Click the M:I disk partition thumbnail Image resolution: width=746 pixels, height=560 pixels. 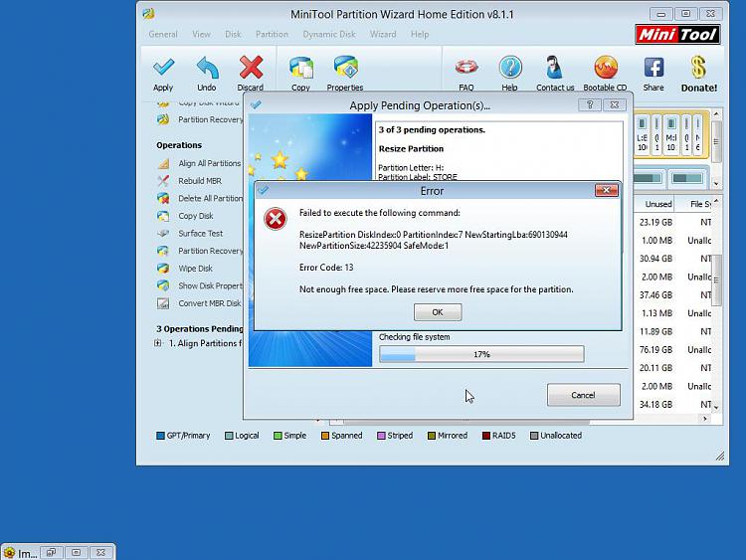[x=670, y=134]
